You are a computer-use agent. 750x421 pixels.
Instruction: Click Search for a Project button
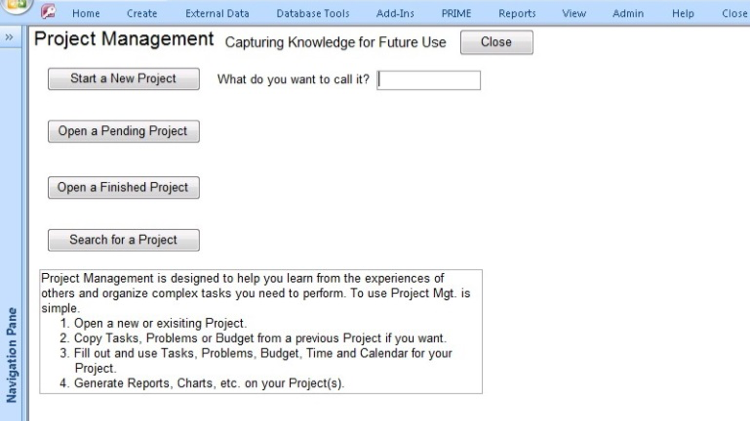(123, 240)
